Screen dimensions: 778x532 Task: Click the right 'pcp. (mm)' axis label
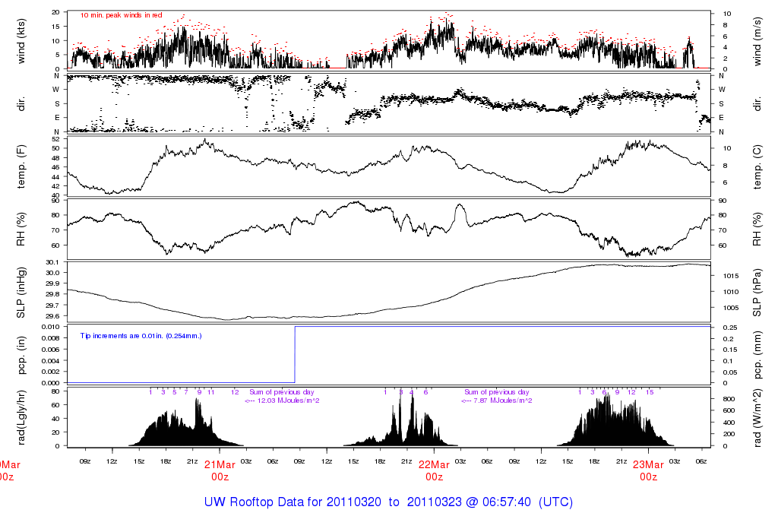click(757, 356)
